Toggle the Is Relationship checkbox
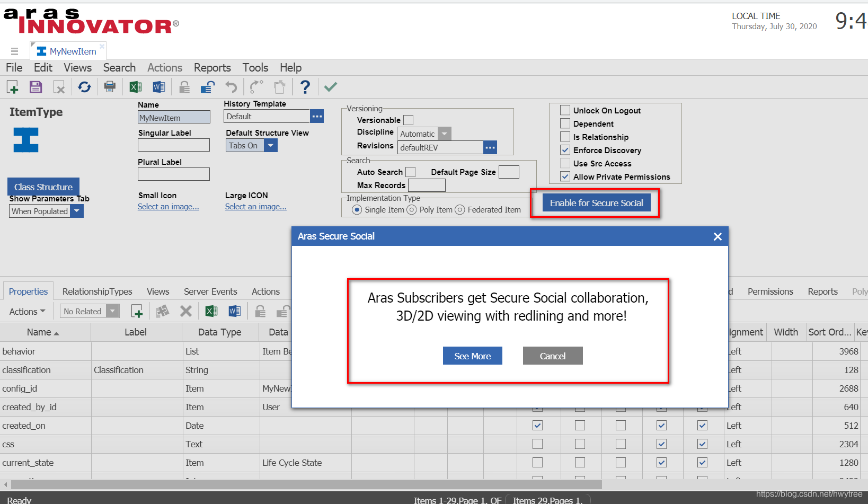This screenshot has height=504, width=868. pos(565,137)
